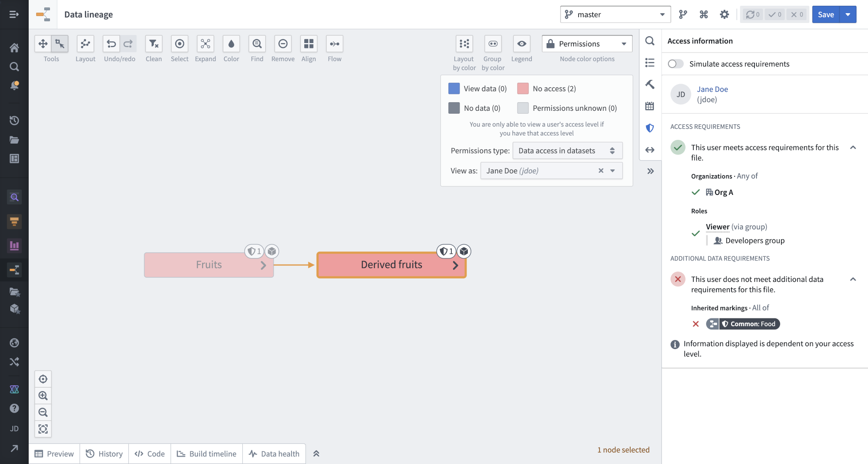
Task: Switch to the Build timeline tab
Action: [207, 454]
